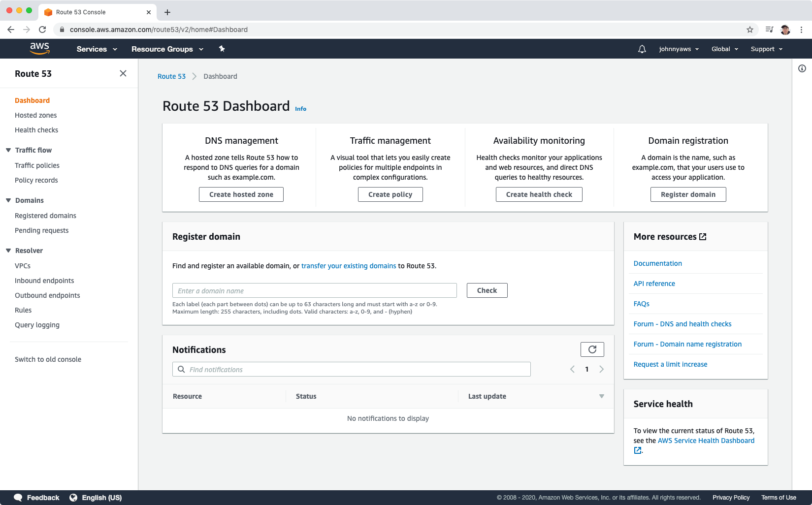Click the lock icon in address bar
812x505 pixels.
(62, 30)
